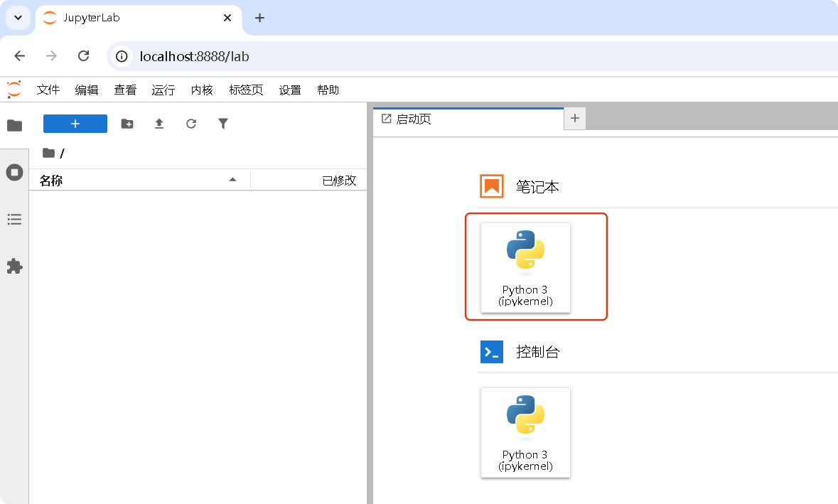Open the 内核 menu
Image resolution: width=838 pixels, height=504 pixels.
202,90
